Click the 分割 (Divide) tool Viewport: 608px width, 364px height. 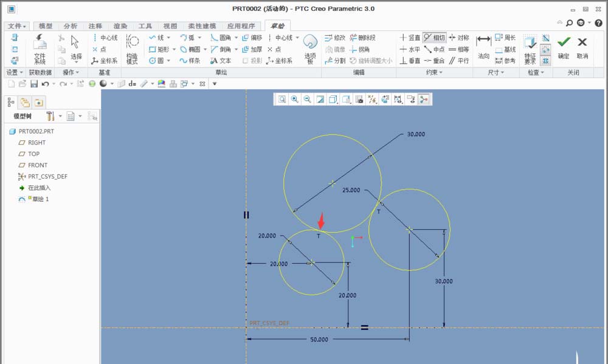coord(336,61)
